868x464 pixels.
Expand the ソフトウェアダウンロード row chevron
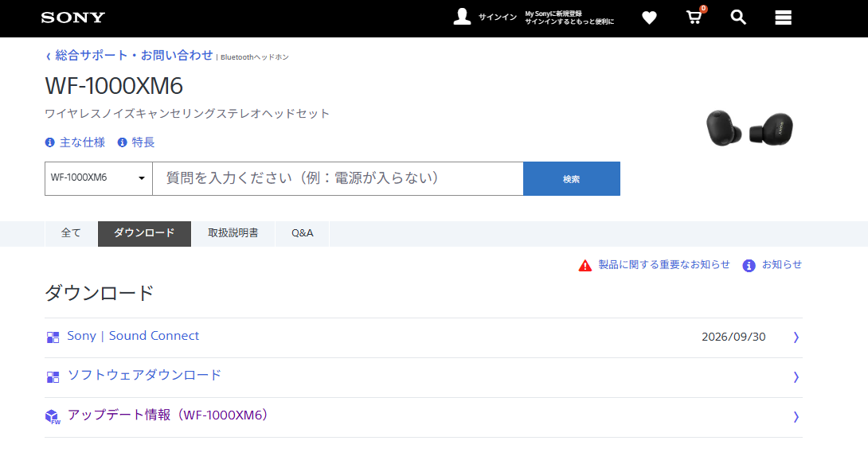(x=796, y=377)
